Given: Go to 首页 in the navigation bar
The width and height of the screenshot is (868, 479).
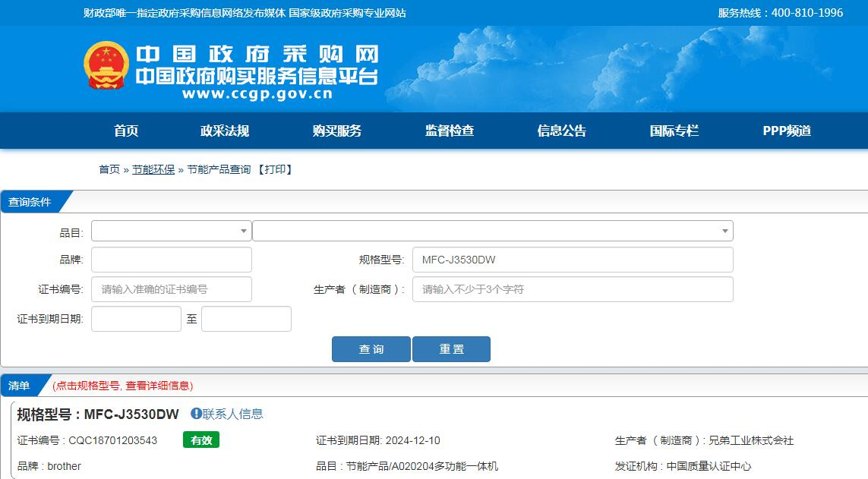Looking at the screenshot, I should tap(126, 131).
